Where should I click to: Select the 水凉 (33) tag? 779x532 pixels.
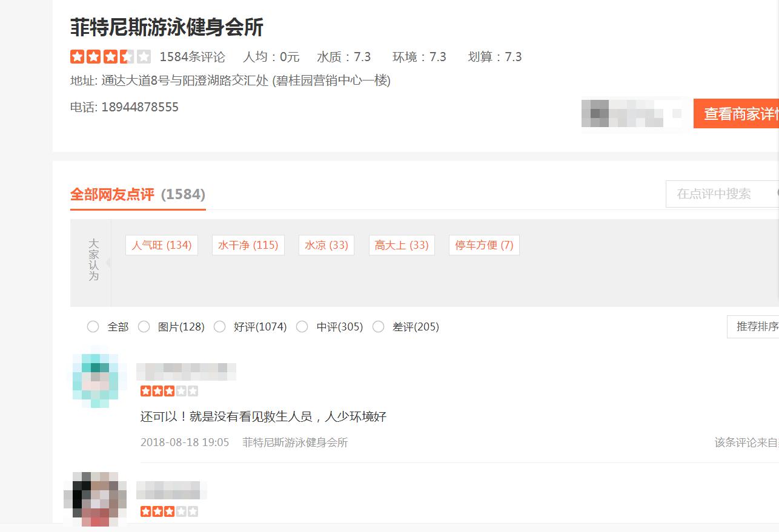pyautogui.click(x=326, y=245)
